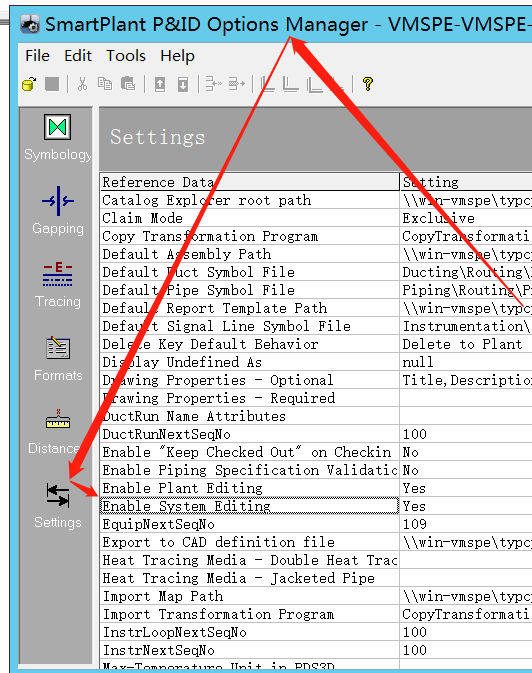Select the Import Map Path row
This screenshot has height=673, width=532.
click(249, 597)
